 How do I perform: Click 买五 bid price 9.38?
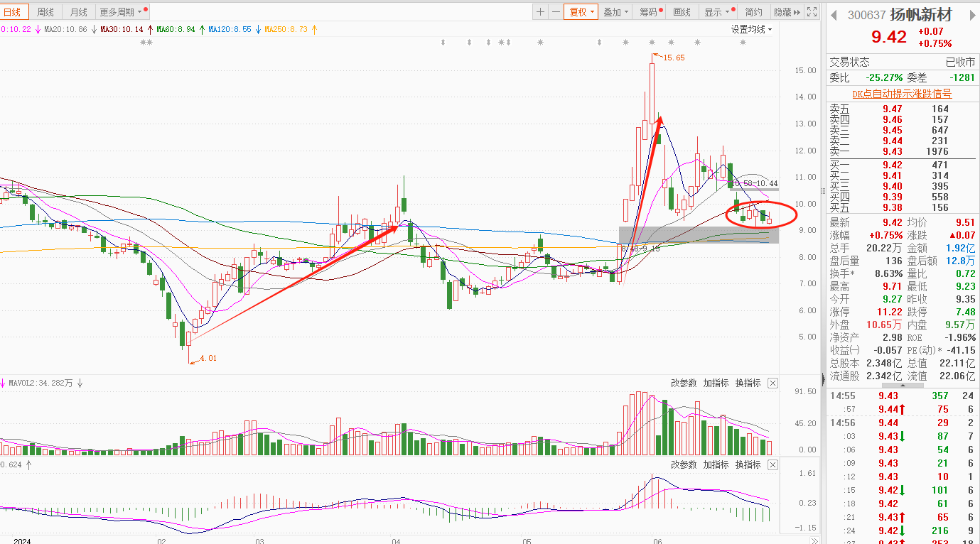tap(893, 207)
